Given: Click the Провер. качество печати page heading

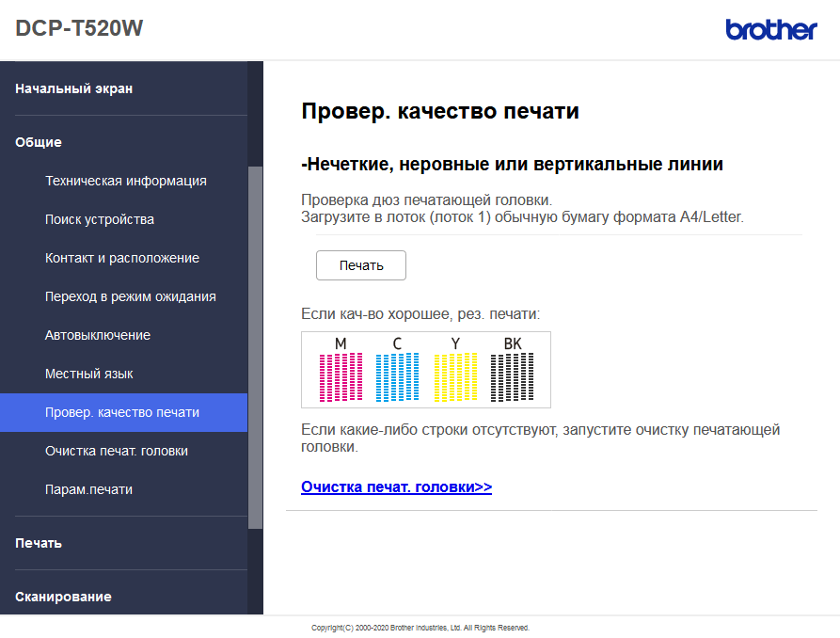Looking at the screenshot, I should pos(440,112).
